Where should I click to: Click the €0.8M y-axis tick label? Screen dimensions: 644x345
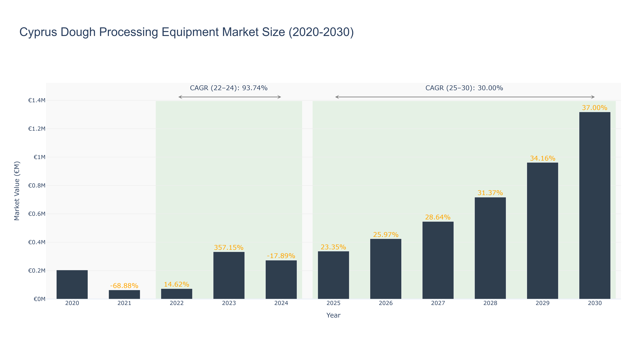pyautogui.click(x=37, y=185)
